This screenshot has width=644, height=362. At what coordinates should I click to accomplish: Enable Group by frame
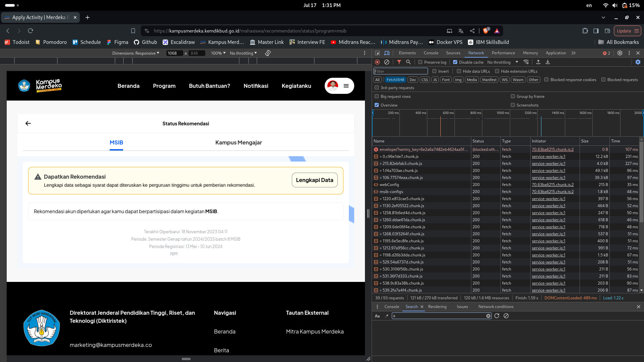513,96
